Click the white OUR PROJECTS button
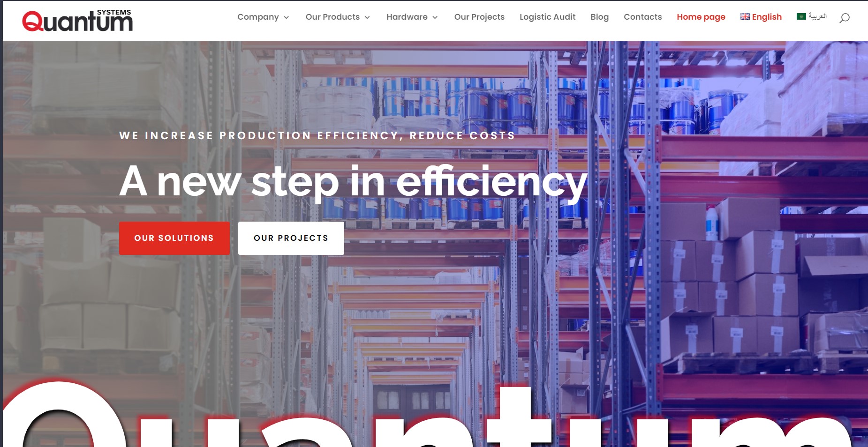Viewport: 868px width, 447px height. [291, 238]
